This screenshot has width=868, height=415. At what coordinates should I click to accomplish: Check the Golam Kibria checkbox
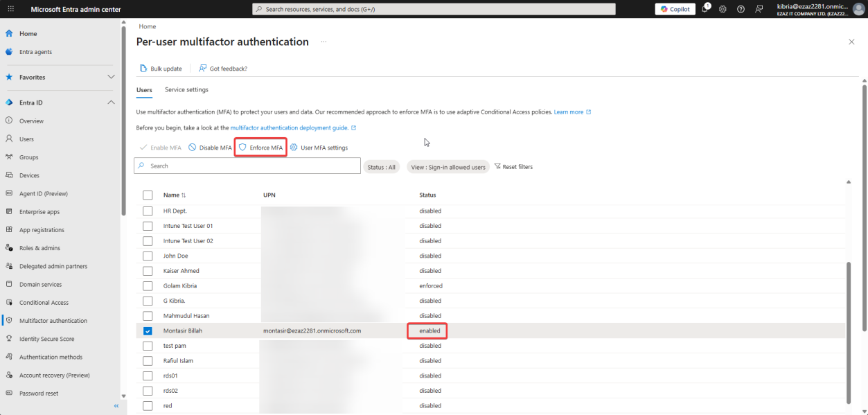click(148, 286)
